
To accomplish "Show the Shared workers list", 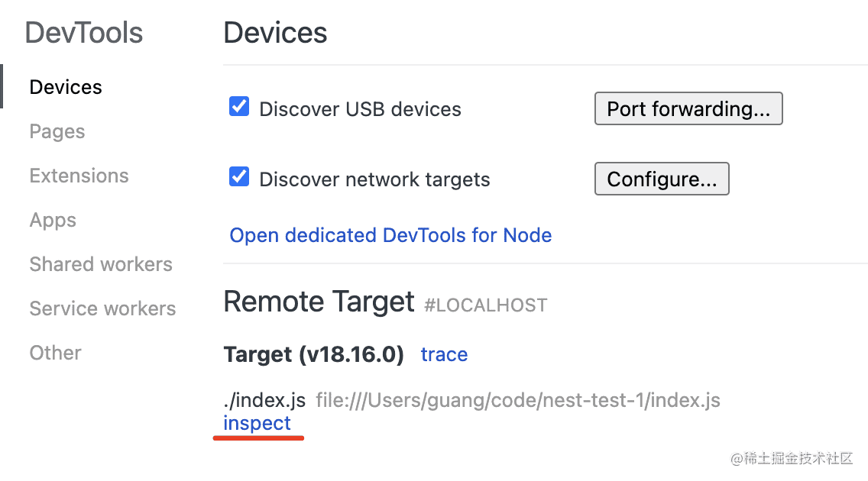I will [101, 264].
